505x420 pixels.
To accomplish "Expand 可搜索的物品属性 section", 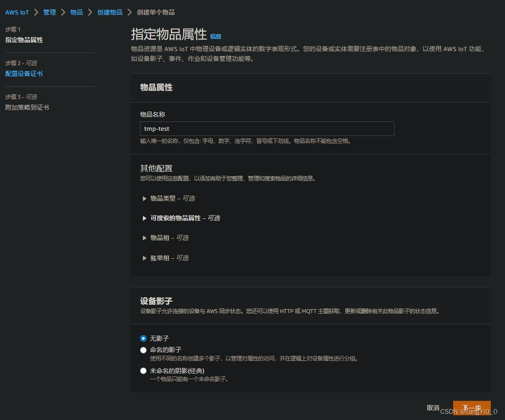I will point(186,218).
